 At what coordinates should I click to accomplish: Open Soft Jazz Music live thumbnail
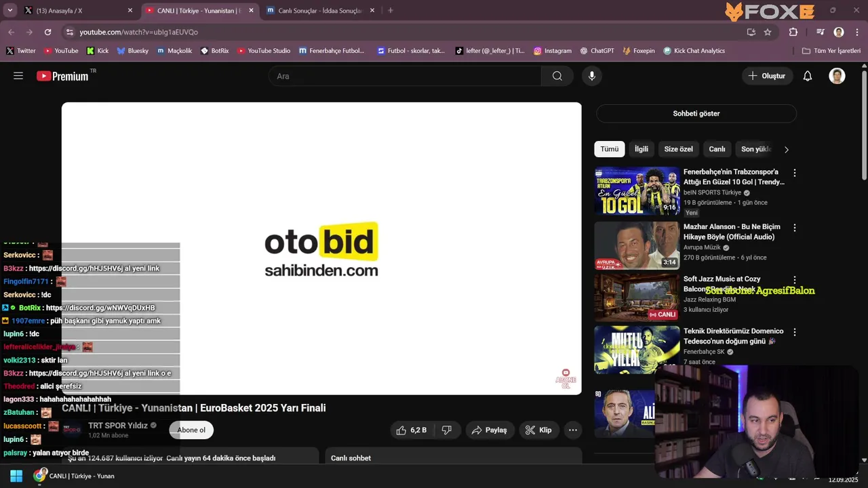coord(637,298)
